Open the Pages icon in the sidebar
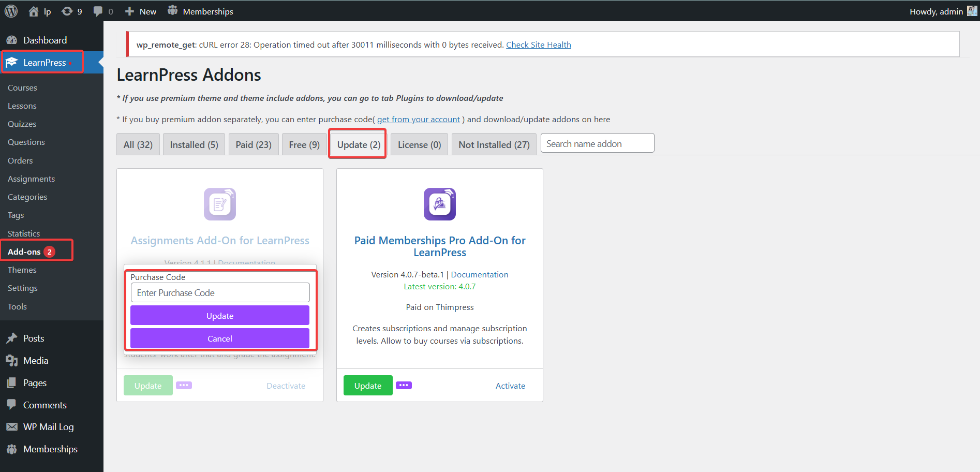This screenshot has height=472, width=980. click(x=11, y=382)
